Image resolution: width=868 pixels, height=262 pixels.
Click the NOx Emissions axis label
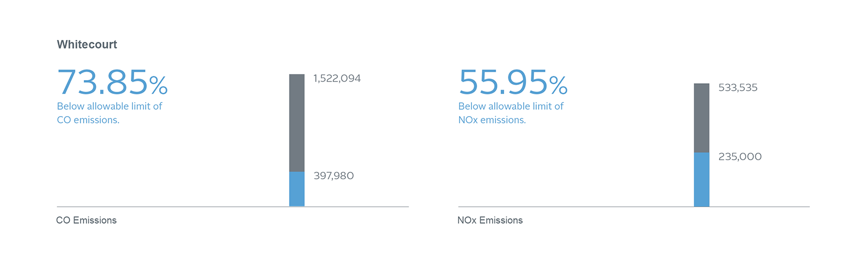pos(490,220)
